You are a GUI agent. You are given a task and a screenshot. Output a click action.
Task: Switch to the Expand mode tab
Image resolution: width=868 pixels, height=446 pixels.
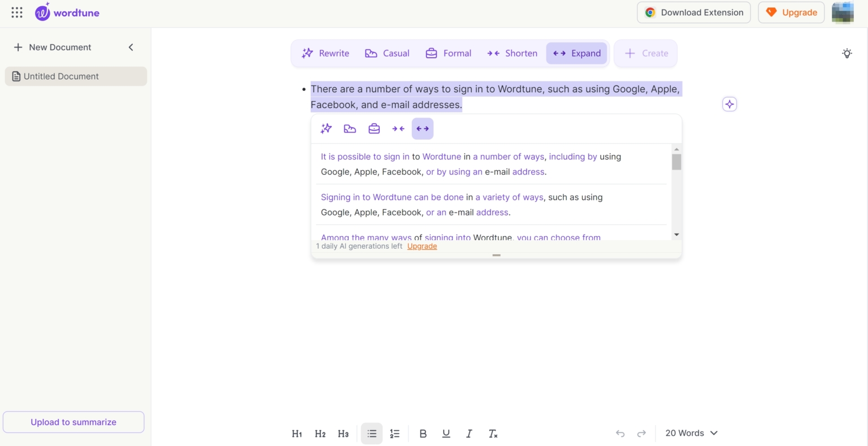(x=576, y=53)
